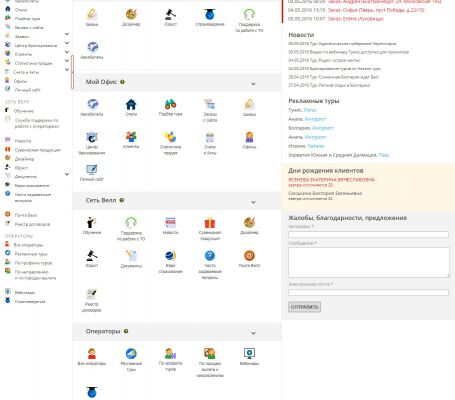Select Все операторы in the sidebar menu
This screenshot has width=455, height=400.
(x=28, y=245)
